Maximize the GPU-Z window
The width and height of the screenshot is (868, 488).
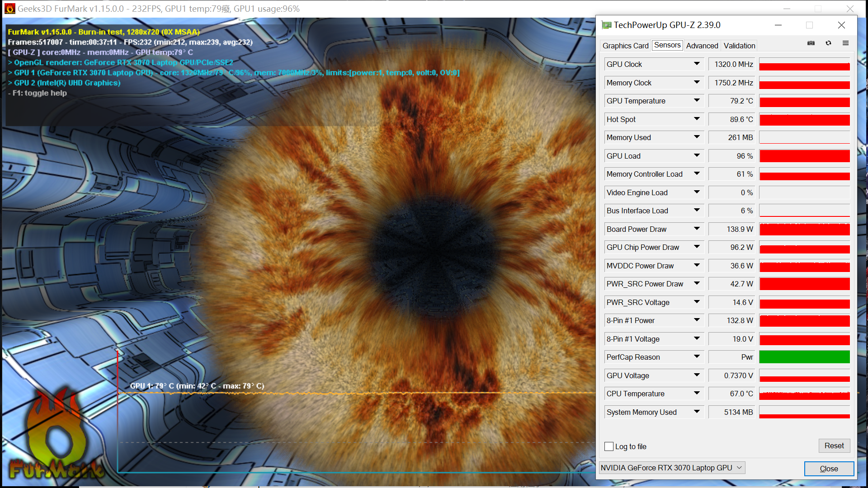[809, 25]
